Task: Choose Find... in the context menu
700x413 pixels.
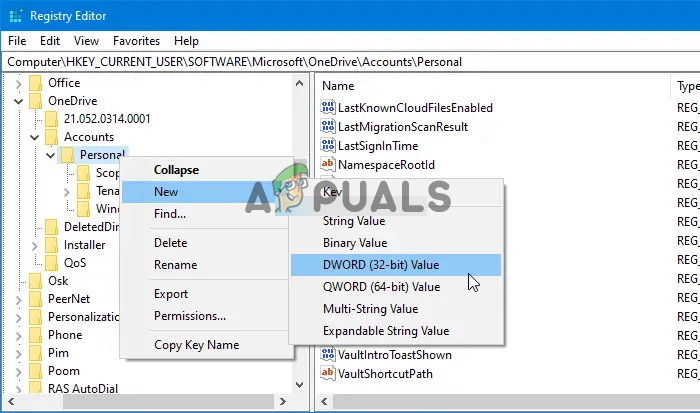Action: [x=207, y=213]
